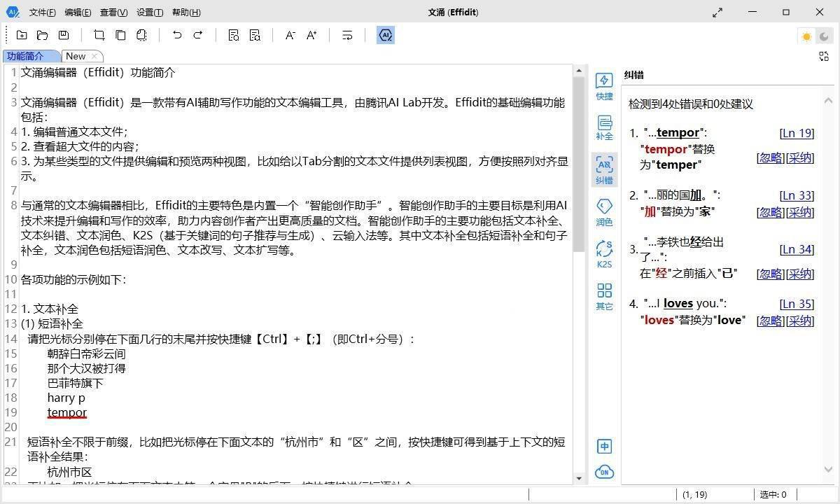Open the 文件(F) menu
The width and height of the screenshot is (840, 504).
pos(43,13)
